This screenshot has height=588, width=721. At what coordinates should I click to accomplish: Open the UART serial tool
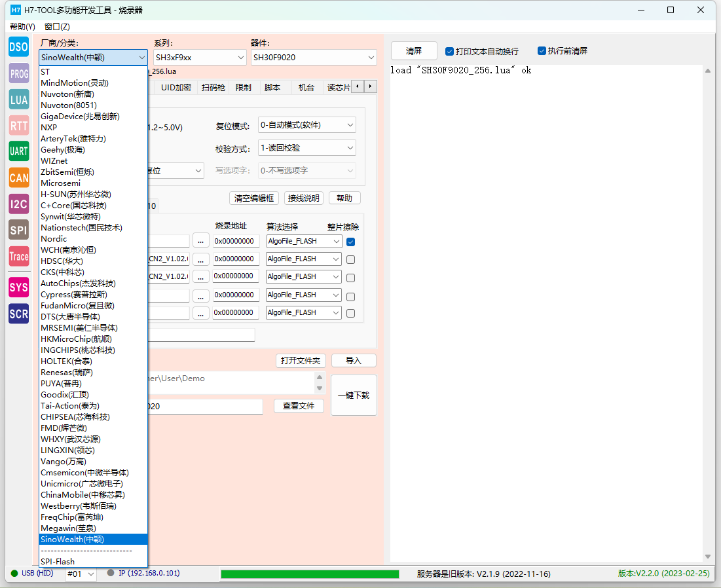[19, 151]
